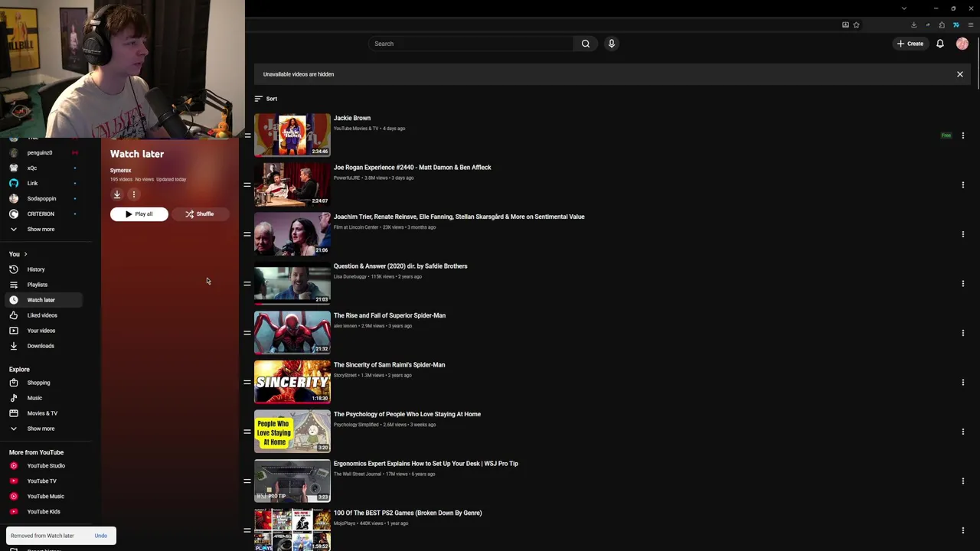This screenshot has height=551, width=980.
Task: Open Joe Rogan Experience #2440 title
Action: click(412, 167)
